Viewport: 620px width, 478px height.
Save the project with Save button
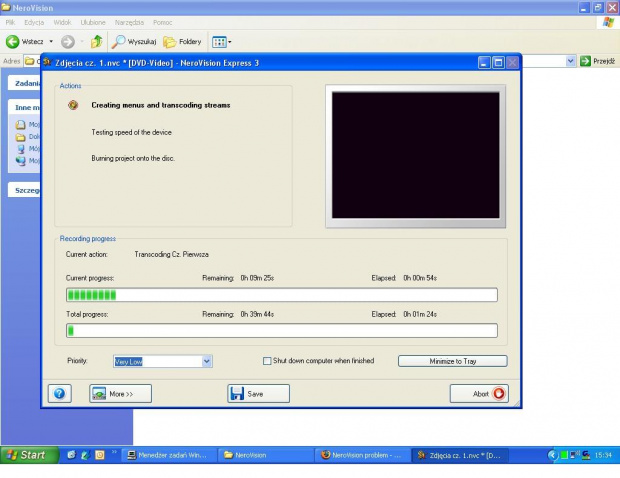(x=259, y=393)
